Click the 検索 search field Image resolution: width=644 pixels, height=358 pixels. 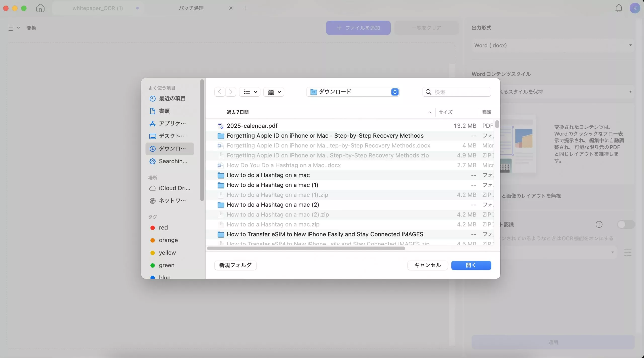click(x=460, y=92)
